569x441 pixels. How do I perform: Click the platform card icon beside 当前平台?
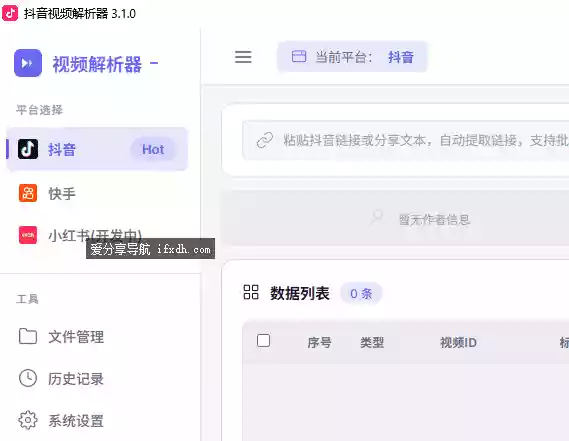(299, 57)
